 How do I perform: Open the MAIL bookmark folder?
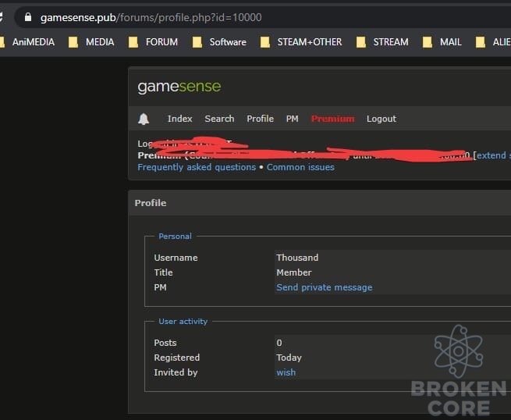click(442, 42)
